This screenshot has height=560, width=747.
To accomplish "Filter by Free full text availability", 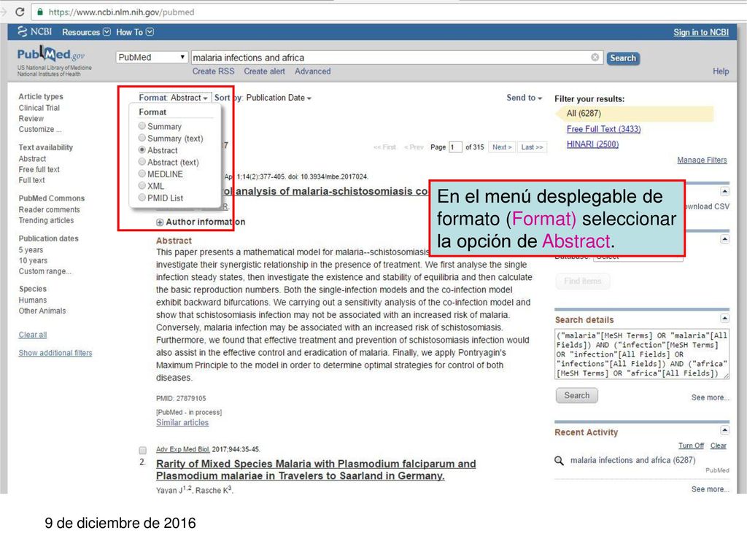I will click(39, 169).
